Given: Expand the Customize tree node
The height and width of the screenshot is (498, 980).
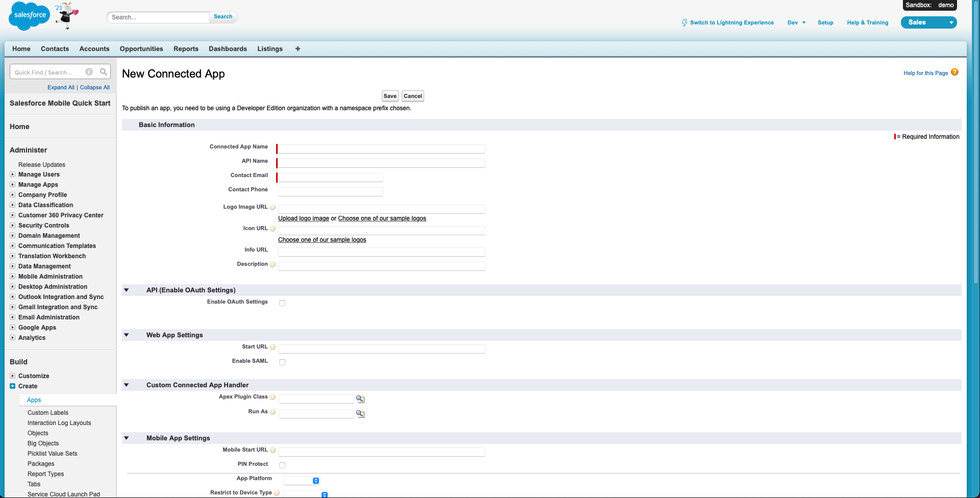Looking at the screenshot, I should 13,376.
